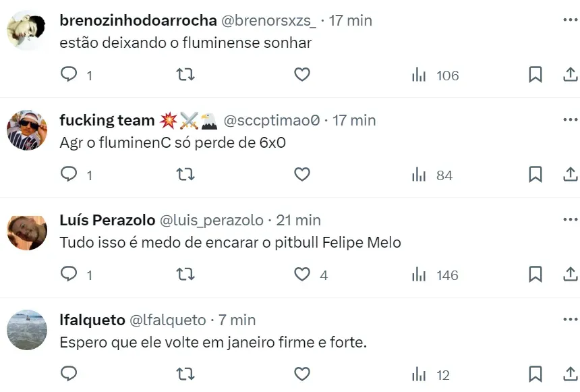View analytics showing 106 views
The width and height of the screenshot is (580, 392).
(x=435, y=75)
